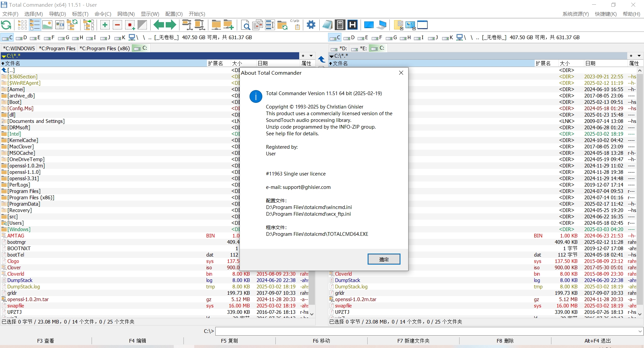Switch to brief file names view
The image size is (644, 348).
click(22, 25)
